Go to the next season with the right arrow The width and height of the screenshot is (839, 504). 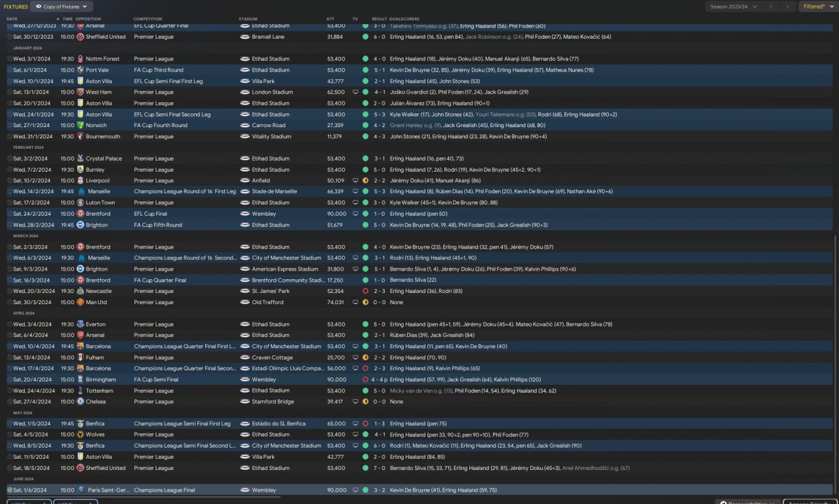789,7
